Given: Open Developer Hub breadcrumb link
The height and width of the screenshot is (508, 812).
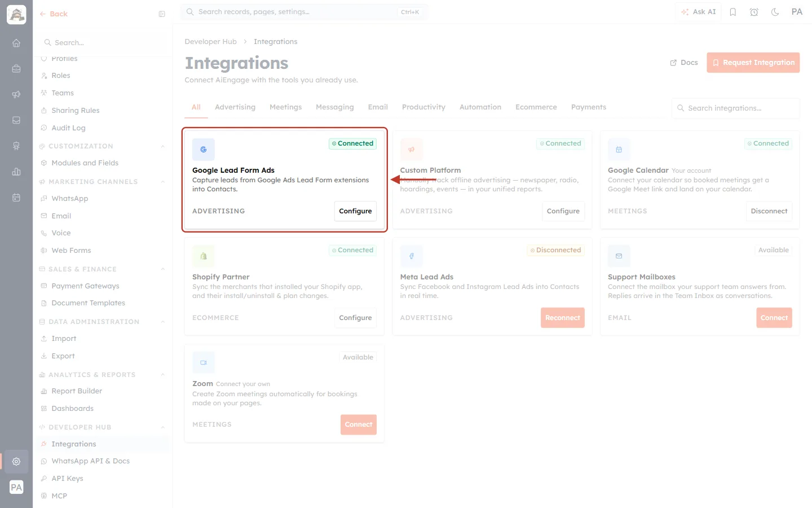Looking at the screenshot, I should click(x=211, y=42).
